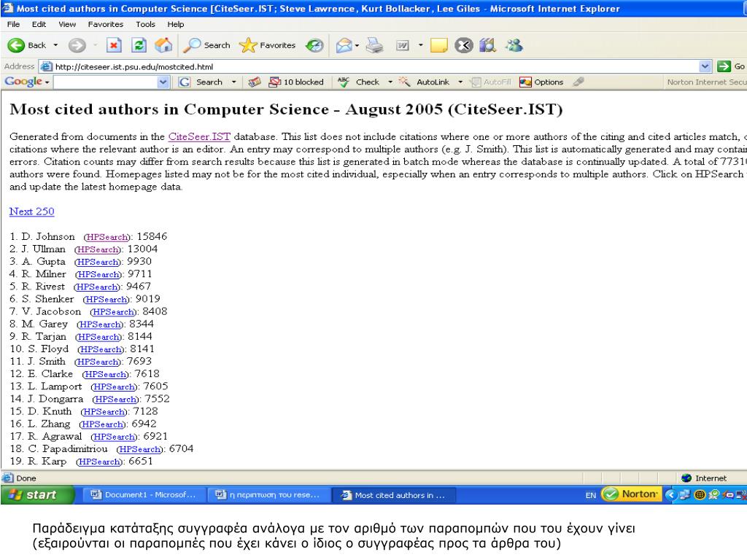Expand the Google search box dropdown
Viewport: 747px width, 560px height.
click(163, 82)
